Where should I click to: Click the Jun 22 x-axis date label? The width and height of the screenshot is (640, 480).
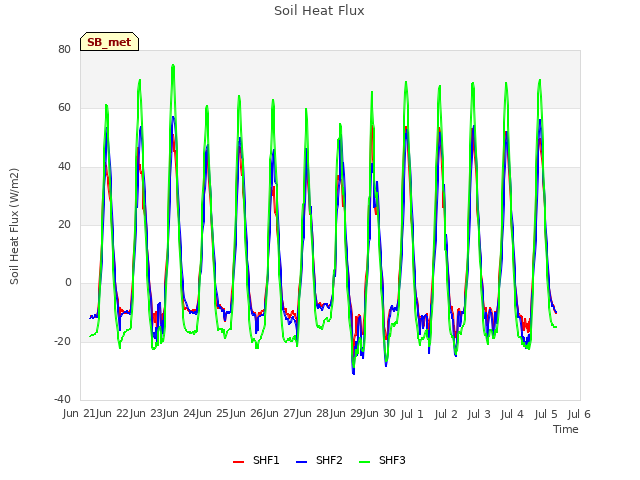click(x=113, y=413)
